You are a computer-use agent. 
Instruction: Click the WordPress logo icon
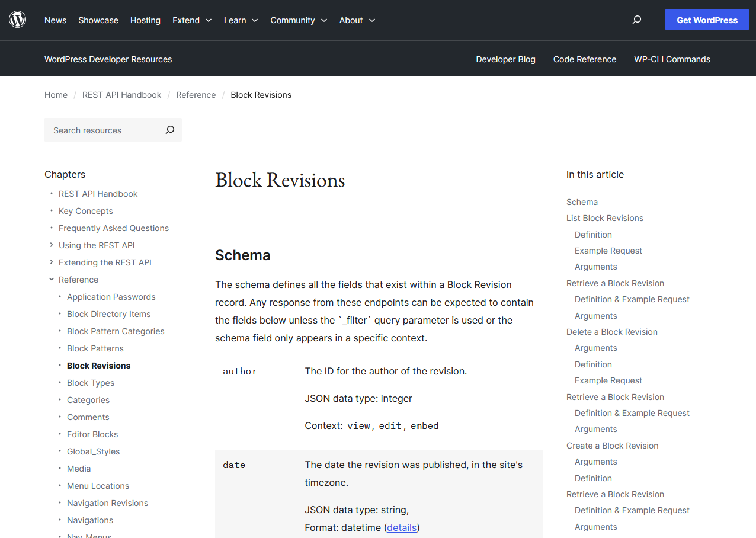(18, 20)
